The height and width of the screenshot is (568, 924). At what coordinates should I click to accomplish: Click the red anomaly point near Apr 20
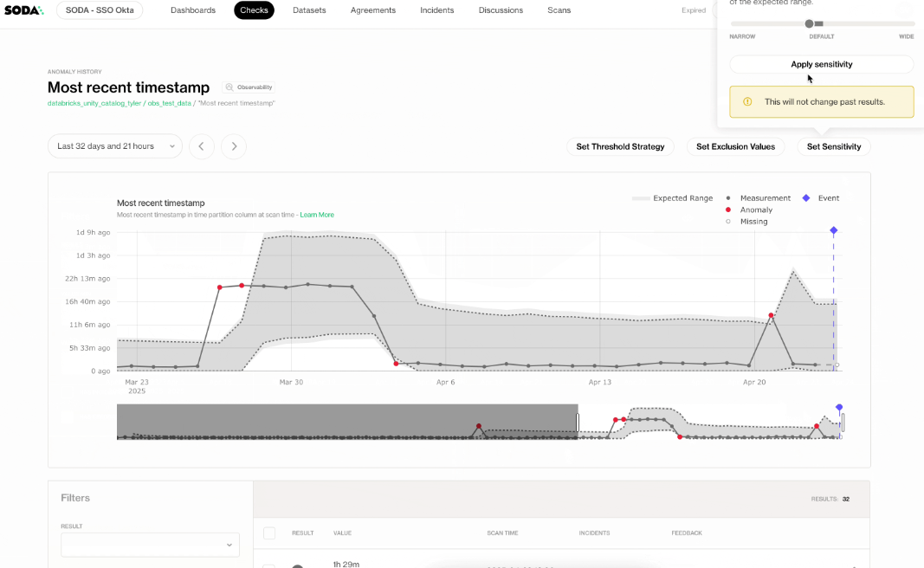pyautogui.click(x=771, y=316)
